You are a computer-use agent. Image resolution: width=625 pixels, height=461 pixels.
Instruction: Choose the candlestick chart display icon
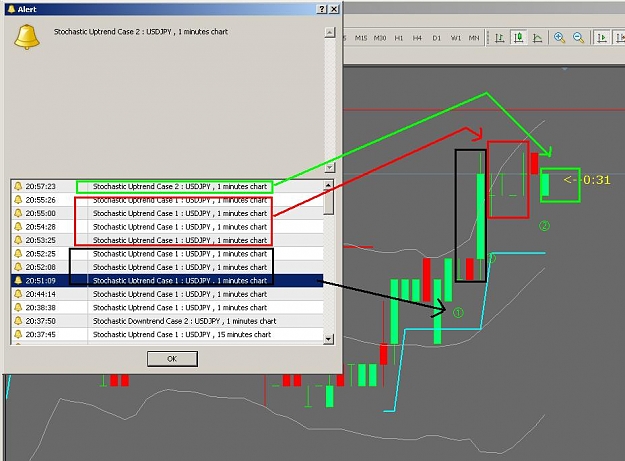519,38
